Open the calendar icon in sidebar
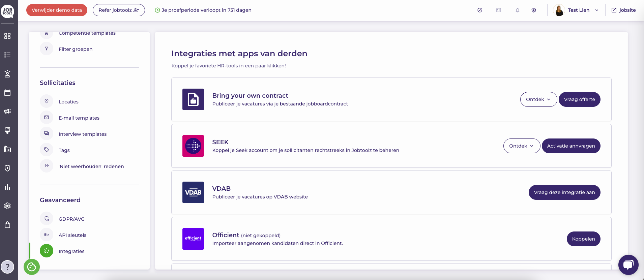 (x=7, y=93)
